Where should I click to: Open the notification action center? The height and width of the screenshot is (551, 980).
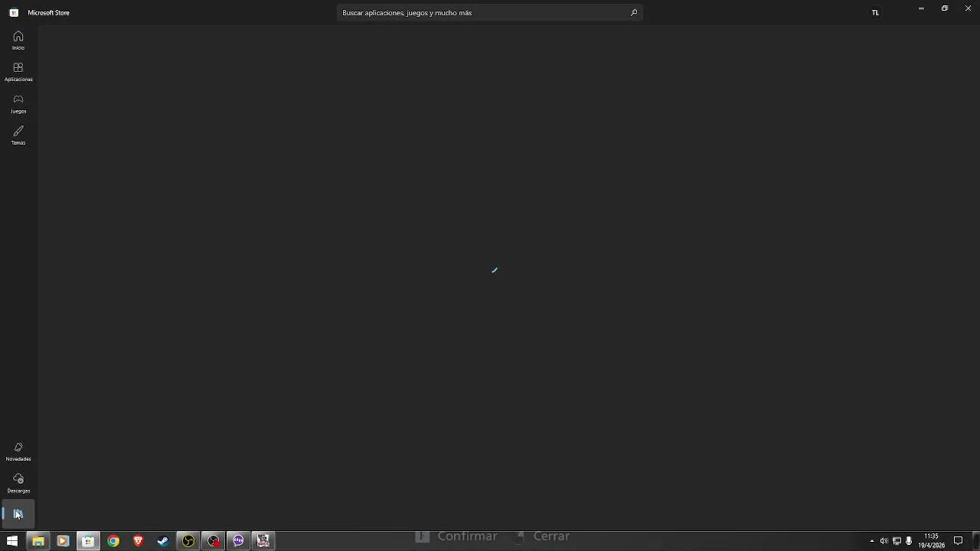tap(958, 541)
